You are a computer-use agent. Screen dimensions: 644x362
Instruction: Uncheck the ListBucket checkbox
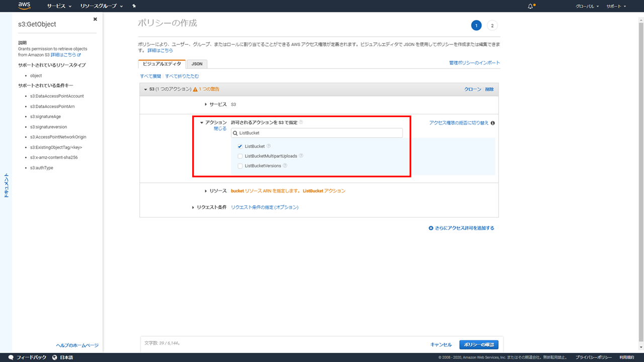(x=240, y=146)
